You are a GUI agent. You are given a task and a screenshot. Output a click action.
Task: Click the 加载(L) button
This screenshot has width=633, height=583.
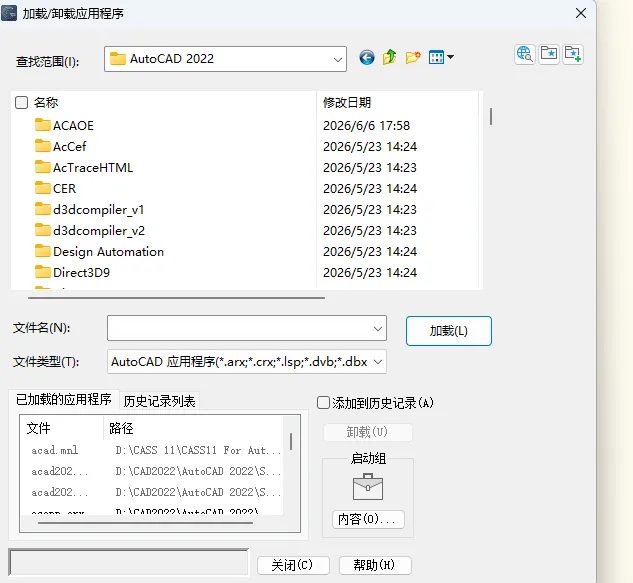(449, 331)
